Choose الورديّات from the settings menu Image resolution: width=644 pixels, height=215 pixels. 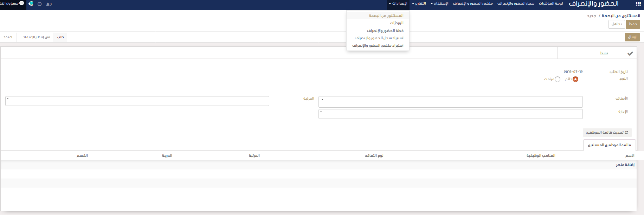tap(397, 23)
